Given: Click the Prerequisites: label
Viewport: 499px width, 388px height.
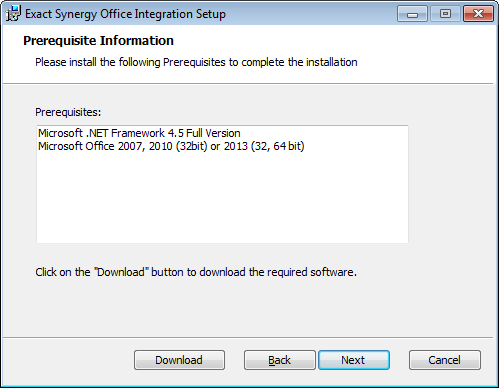Looking at the screenshot, I should [x=68, y=112].
